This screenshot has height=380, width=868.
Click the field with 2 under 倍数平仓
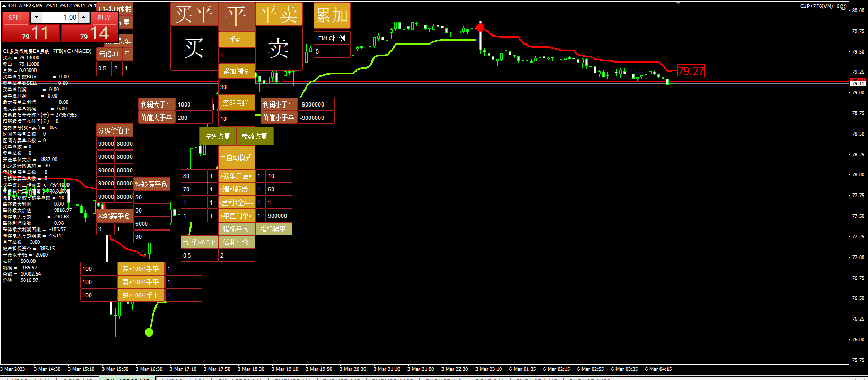pos(237,255)
